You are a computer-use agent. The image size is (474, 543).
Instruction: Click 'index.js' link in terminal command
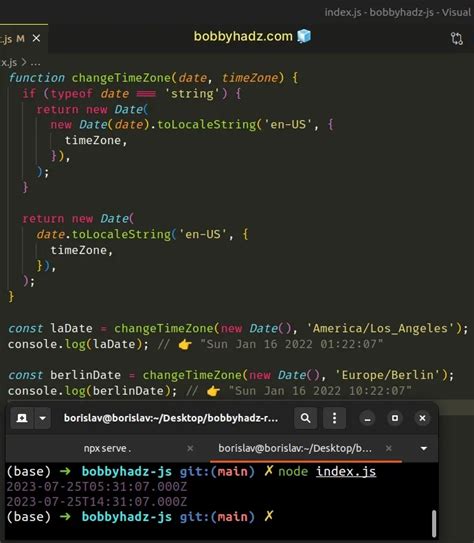346,472
